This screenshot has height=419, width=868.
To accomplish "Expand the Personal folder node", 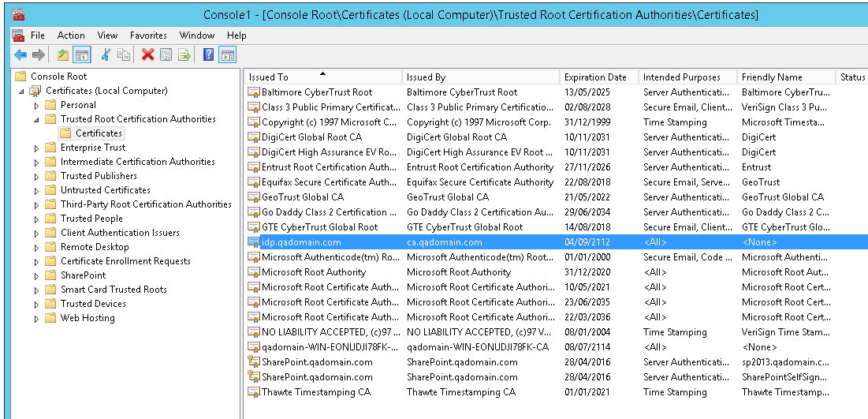I will [x=36, y=105].
